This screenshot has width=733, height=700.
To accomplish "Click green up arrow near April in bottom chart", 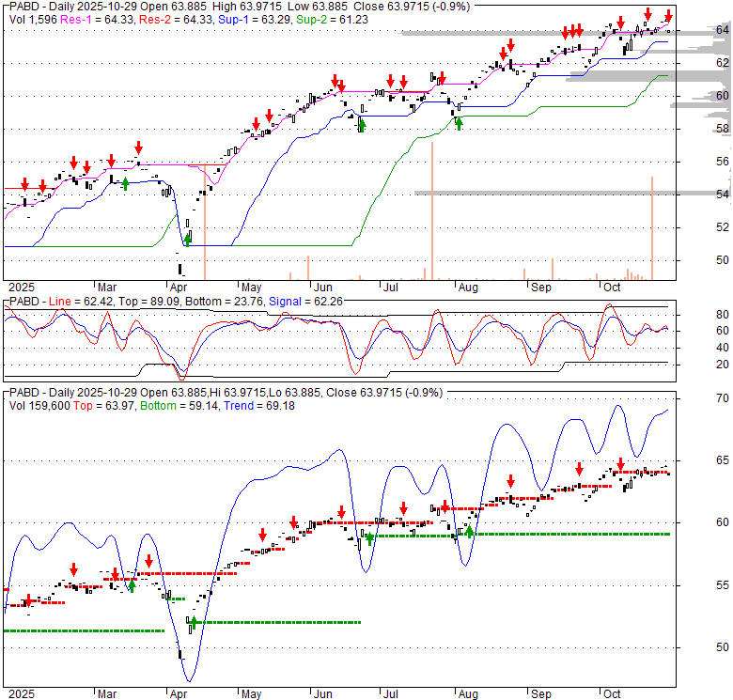I will coord(194,621).
